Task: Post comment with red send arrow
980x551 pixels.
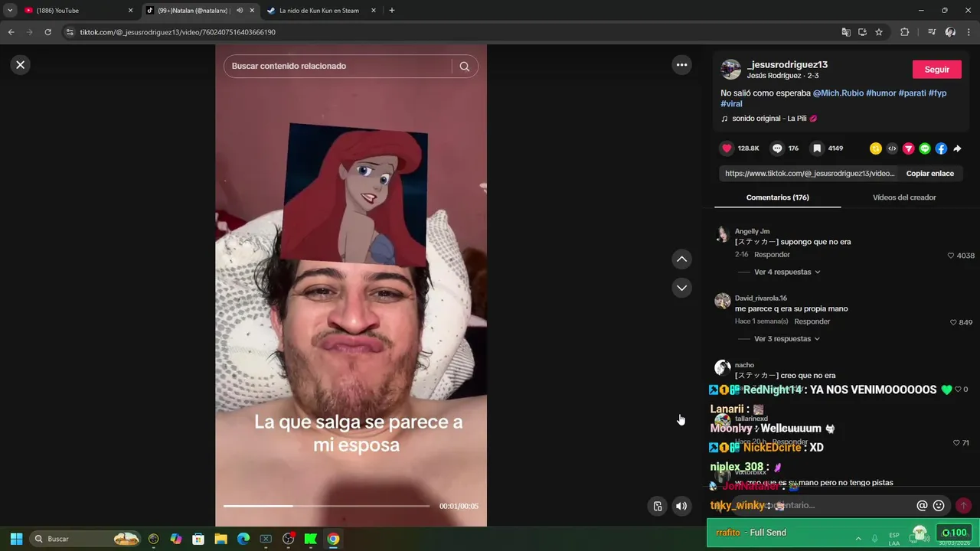Action: (x=963, y=506)
